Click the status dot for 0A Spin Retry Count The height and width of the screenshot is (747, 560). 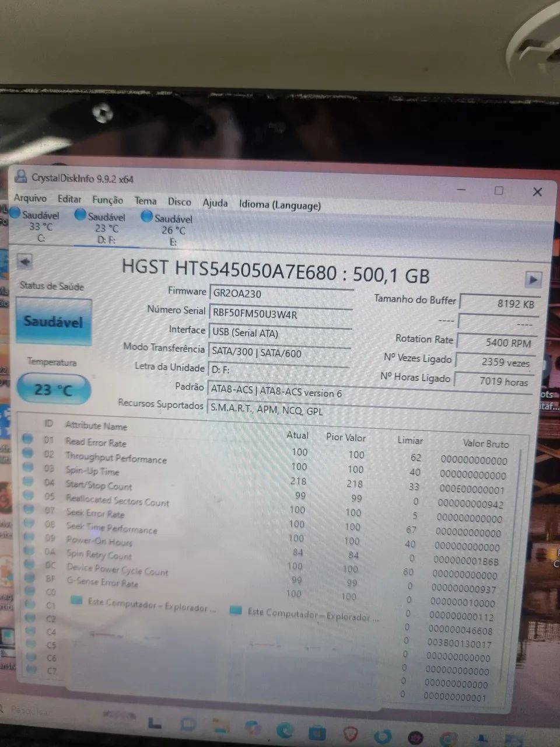coord(28,550)
